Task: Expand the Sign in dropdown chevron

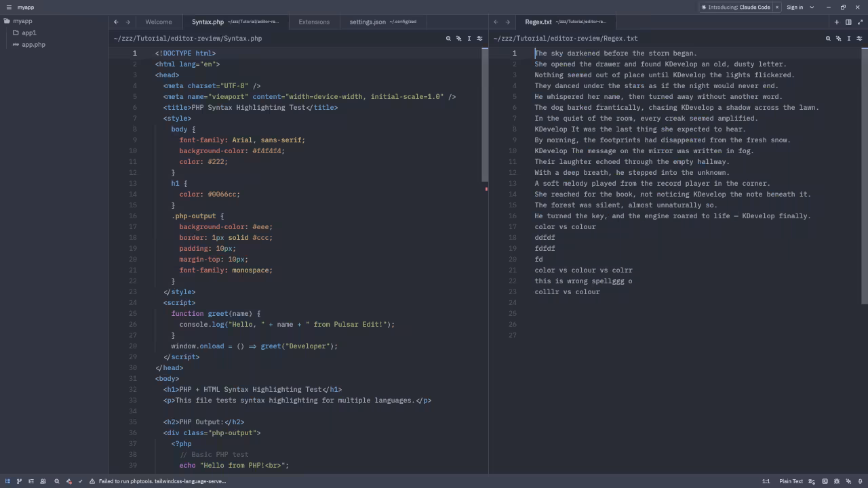Action: [x=812, y=7]
